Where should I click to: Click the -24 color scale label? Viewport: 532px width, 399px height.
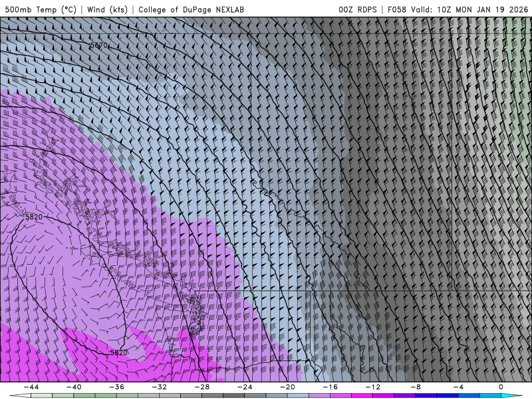tap(245, 387)
